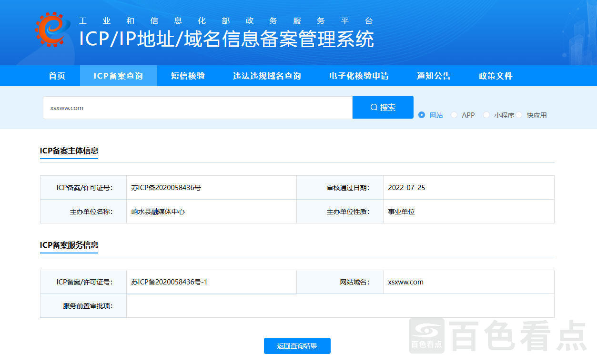Click the ICP/IP地址/域名信息备案管理系统 title

pyautogui.click(x=226, y=39)
